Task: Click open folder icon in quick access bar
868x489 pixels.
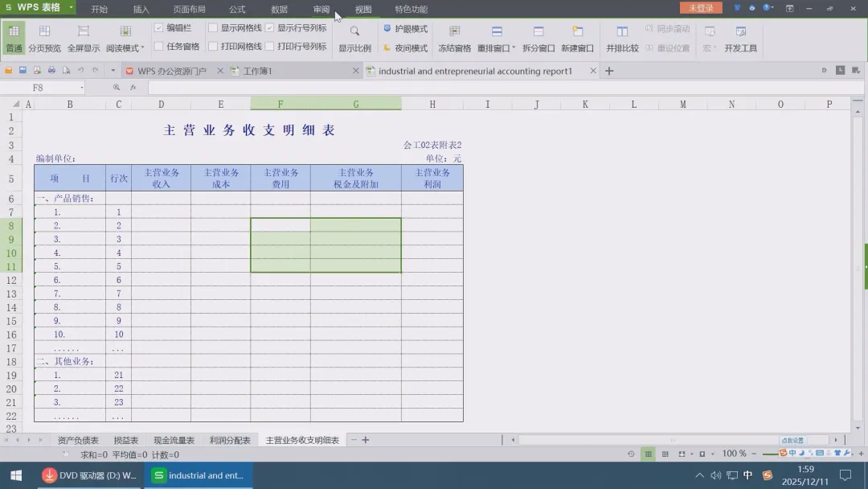Action: click(x=8, y=70)
